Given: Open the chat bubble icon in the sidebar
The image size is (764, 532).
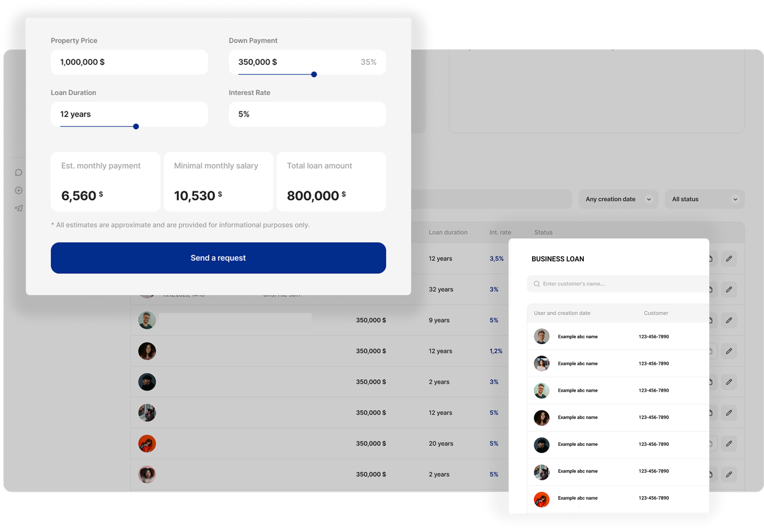Looking at the screenshot, I should 19,172.
